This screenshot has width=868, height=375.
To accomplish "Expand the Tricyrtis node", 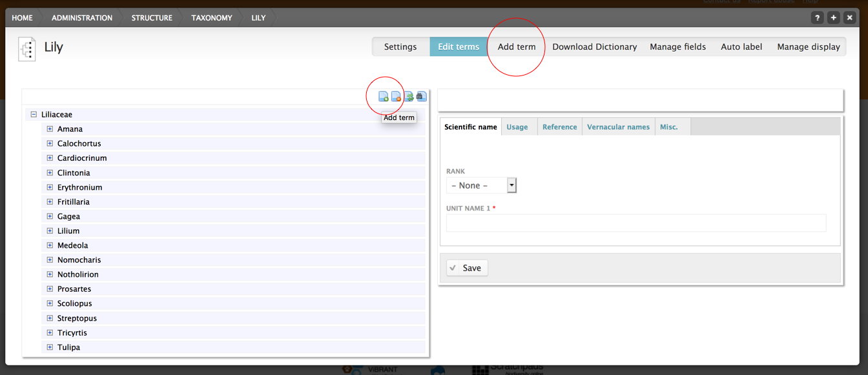I will 50,333.
